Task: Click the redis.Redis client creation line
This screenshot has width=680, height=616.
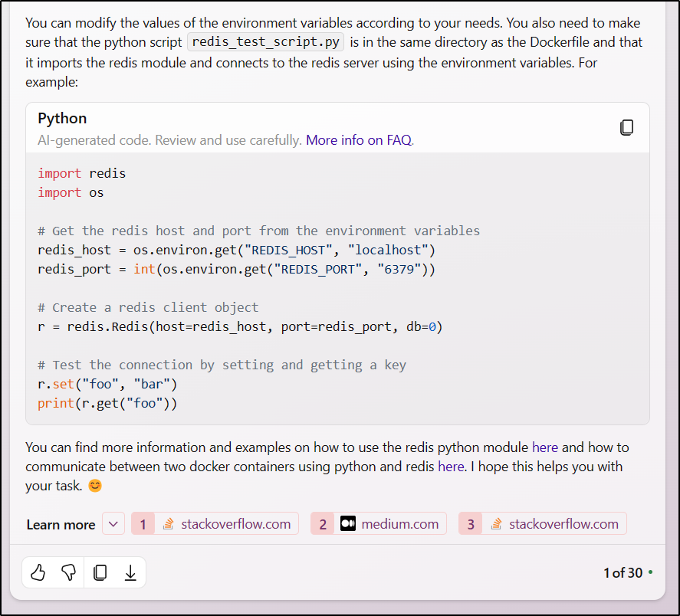Action: pos(240,326)
